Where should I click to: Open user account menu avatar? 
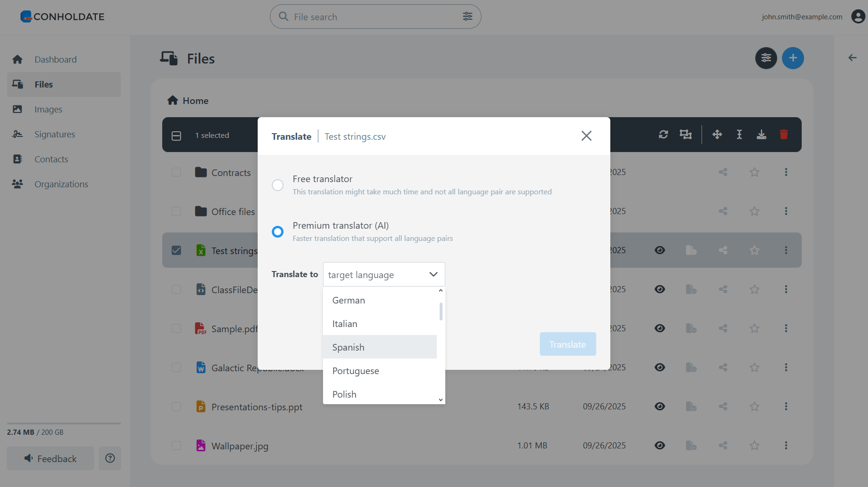point(858,16)
